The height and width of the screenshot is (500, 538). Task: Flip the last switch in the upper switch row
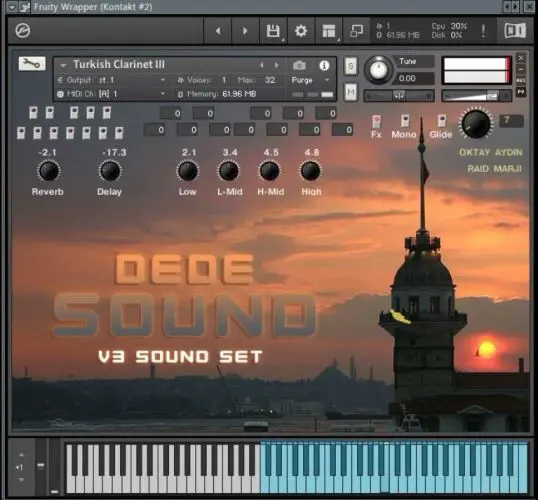tap(107, 113)
